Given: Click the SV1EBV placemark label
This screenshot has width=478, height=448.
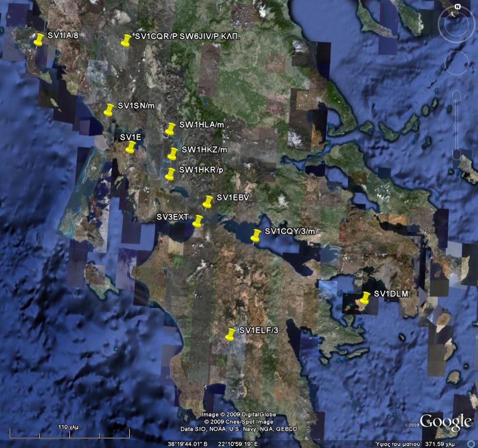Looking at the screenshot, I should point(233,198).
